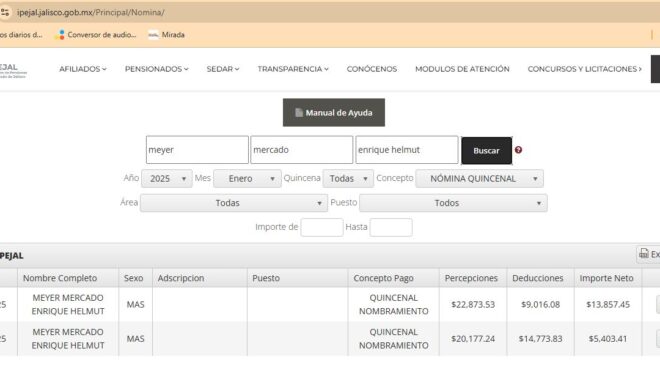Open the Año dropdown showing 2025
Screen dimensions: 660x365
[x=167, y=179]
